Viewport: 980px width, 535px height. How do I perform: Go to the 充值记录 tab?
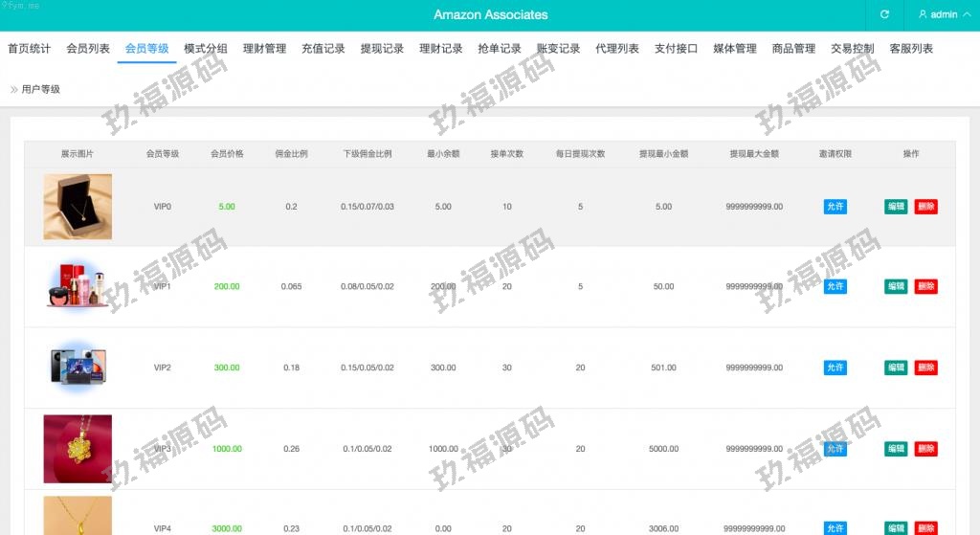click(x=323, y=49)
